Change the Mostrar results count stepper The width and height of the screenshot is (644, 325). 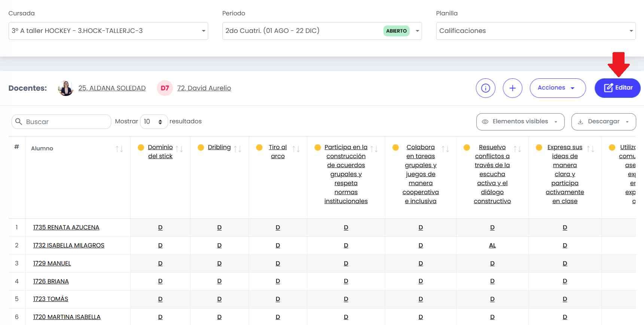coord(154,121)
